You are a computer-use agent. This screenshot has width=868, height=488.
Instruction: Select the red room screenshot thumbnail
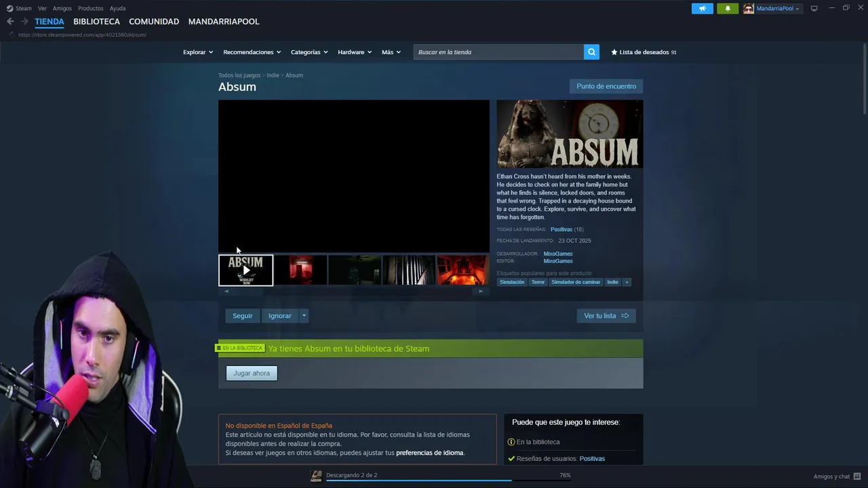click(300, 270)
